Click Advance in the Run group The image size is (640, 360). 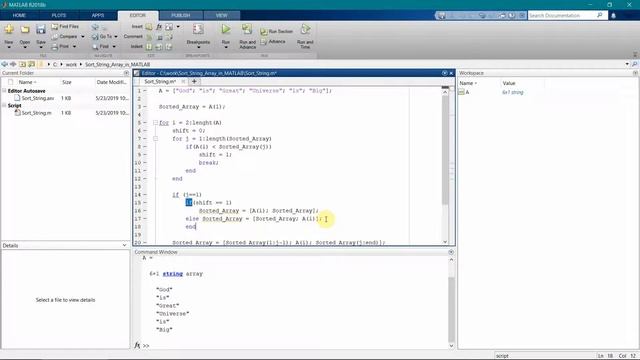(x=273, y=42)
